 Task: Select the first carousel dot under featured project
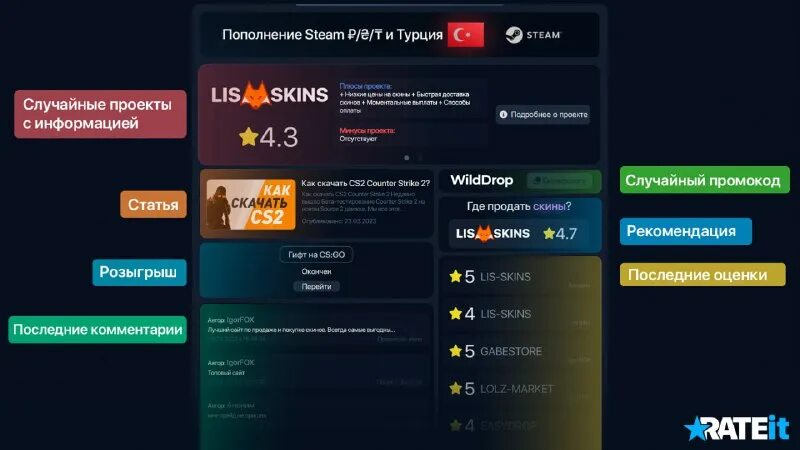click(407, 158)
